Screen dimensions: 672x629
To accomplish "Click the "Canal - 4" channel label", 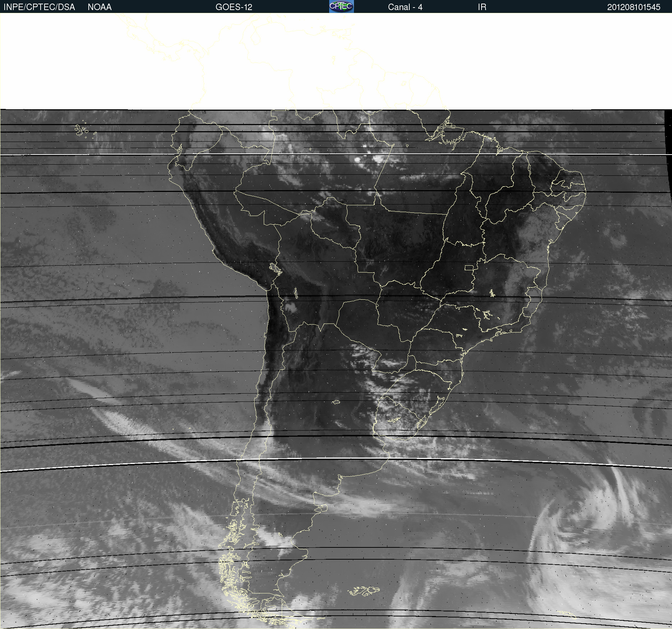I will (405, 7).
